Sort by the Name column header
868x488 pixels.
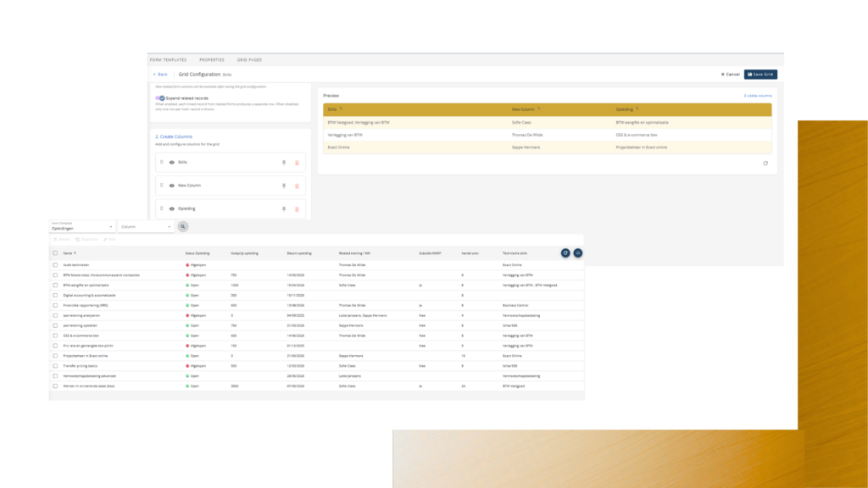point(68,253)
